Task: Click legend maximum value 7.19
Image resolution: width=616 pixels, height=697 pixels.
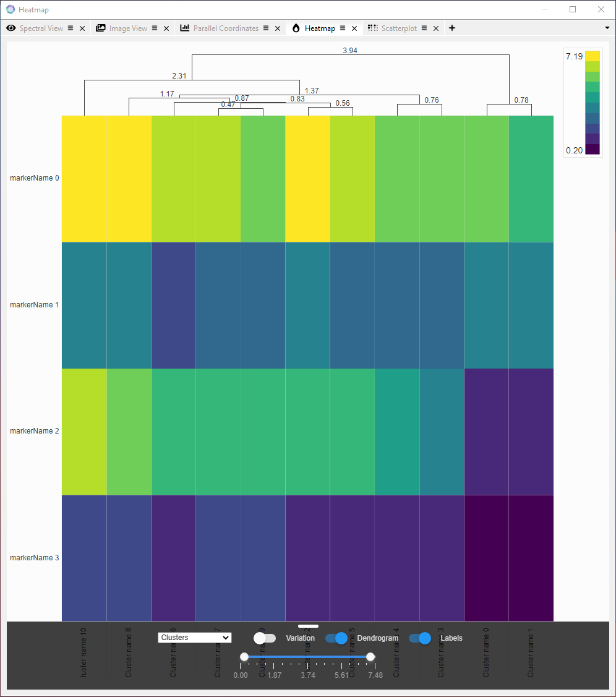Action: point(574,56)
